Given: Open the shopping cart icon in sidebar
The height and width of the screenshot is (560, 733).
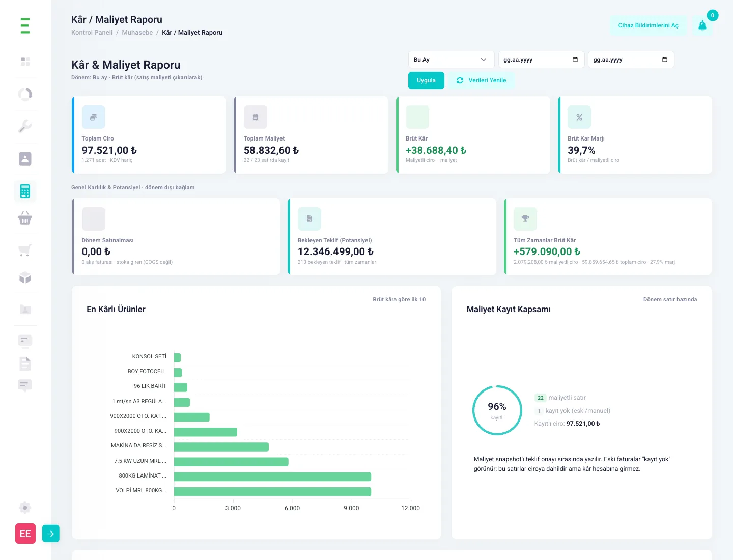Looking at the screenshot, I should pyautogui.click(x=25, y=250).
